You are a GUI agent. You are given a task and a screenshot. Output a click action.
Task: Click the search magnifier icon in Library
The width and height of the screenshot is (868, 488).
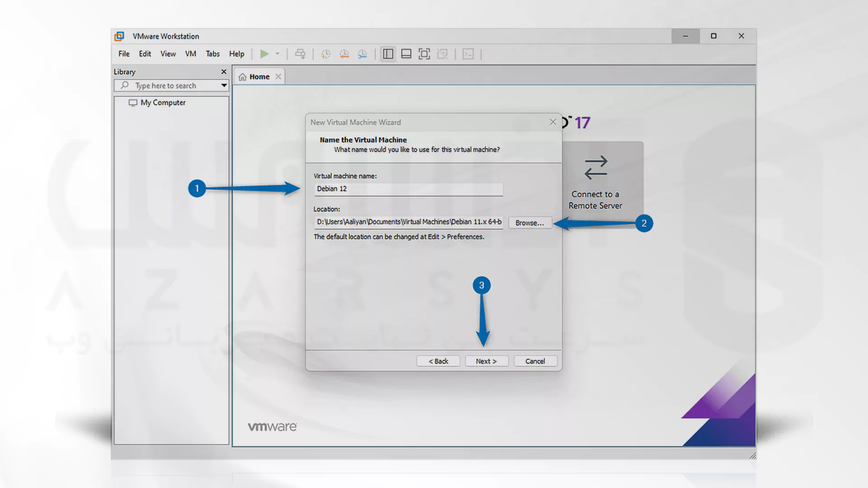[125, 85]
